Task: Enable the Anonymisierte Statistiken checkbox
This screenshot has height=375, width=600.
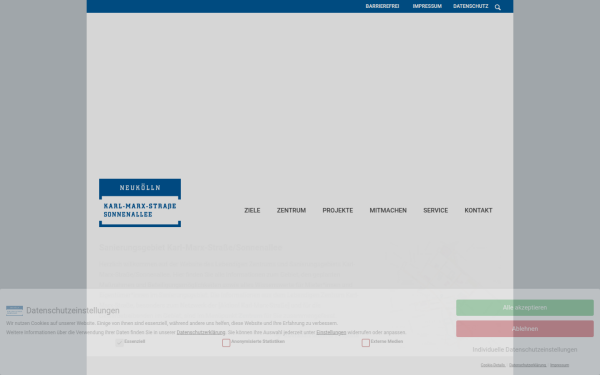Action: tap(226, 342)
